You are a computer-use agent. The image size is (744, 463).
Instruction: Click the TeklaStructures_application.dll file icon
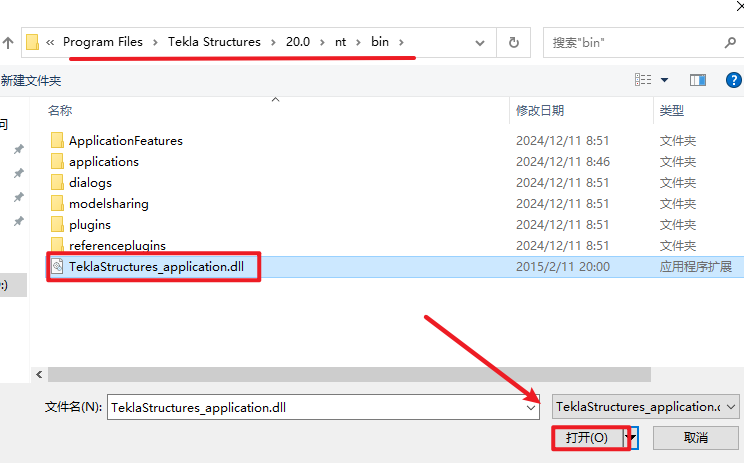pyautogui.click(x=57, y=266)
